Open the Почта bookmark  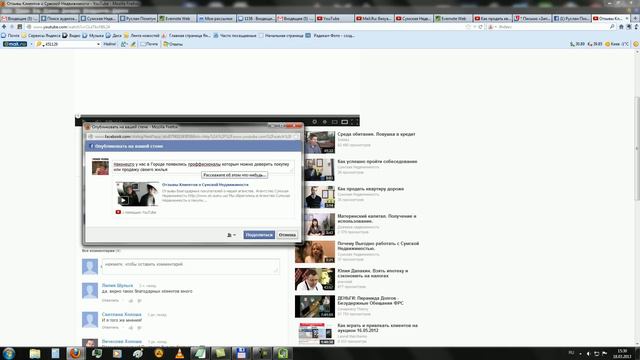tap(10, 36)
